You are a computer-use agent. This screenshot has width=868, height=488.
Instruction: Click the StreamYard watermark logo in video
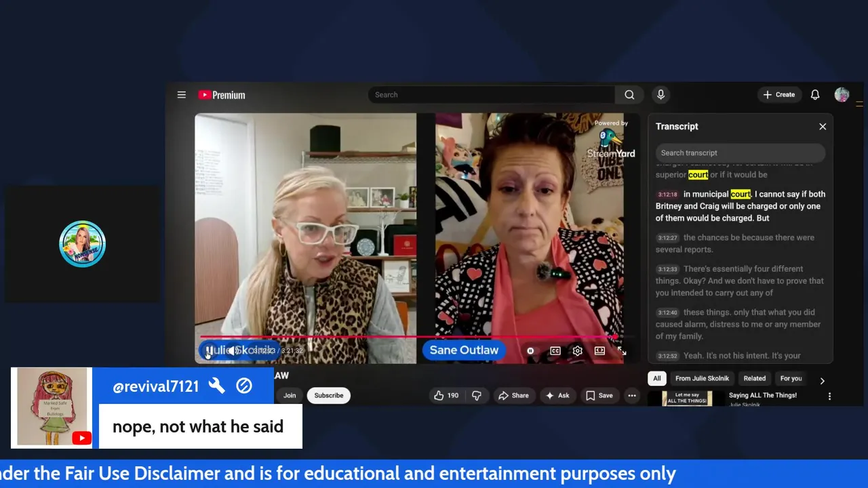coord(611,141)
